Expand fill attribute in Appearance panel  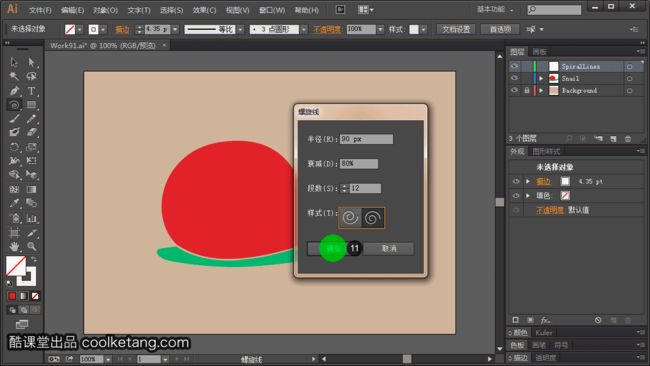528,196
